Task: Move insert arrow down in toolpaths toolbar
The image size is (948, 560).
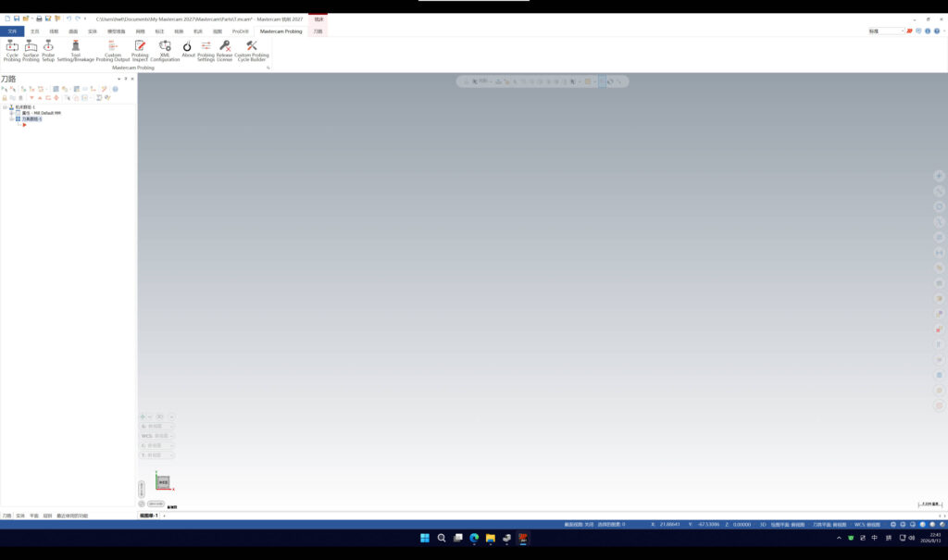Action: (x=31, y=97)
